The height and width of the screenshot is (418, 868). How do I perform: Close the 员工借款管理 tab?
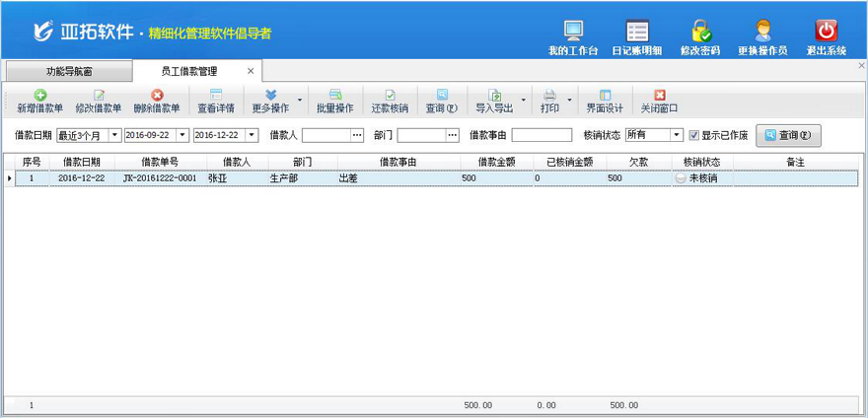pyautogui.click(x=251, y=71)
